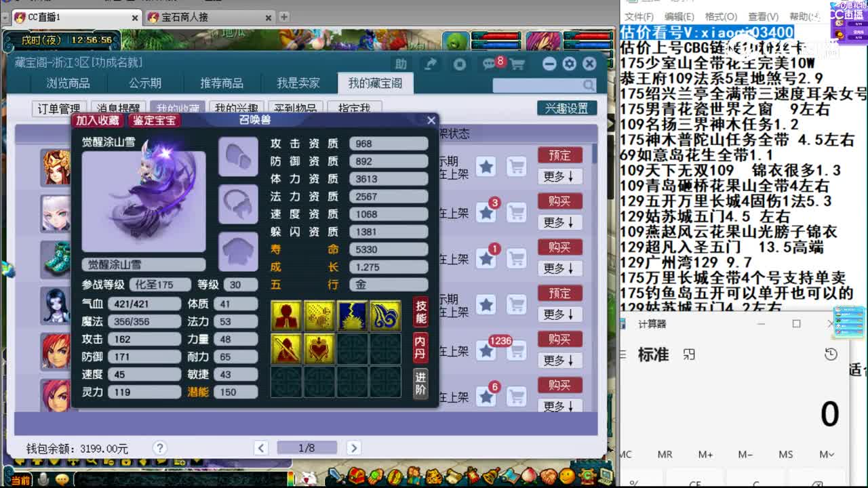Click the round record icon in title bar
868x488 pixels.
pos(460,64)
